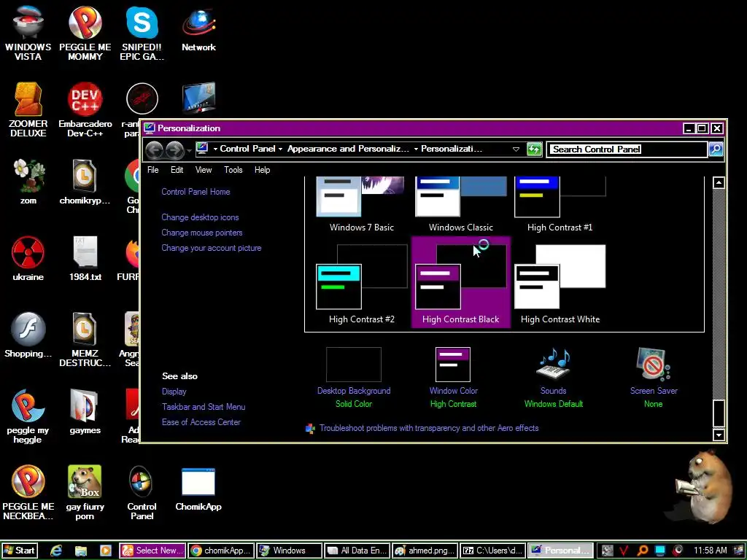Click Change desktop icons link
The width and height of the screenshot is (747, 560).
click(x=200, y=217)
